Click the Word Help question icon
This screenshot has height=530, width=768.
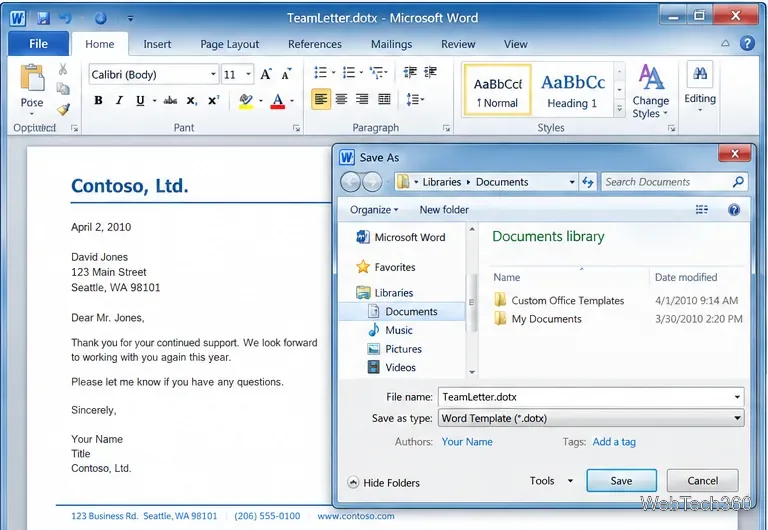pos(747,43)
